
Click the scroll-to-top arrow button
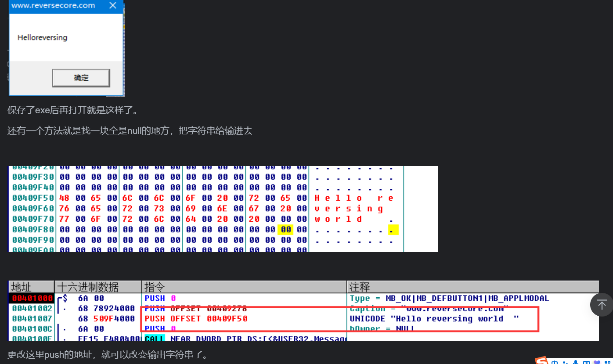pos(601,305)
